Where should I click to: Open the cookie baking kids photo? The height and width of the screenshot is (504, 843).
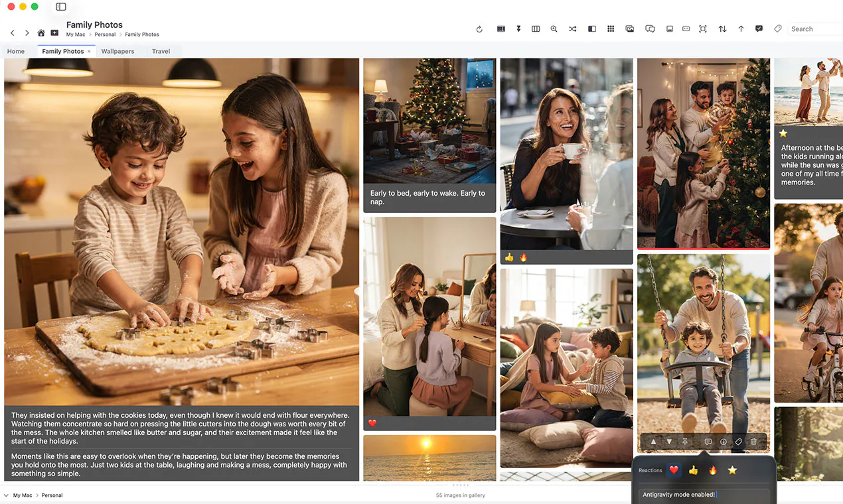[x=181, y=231]
